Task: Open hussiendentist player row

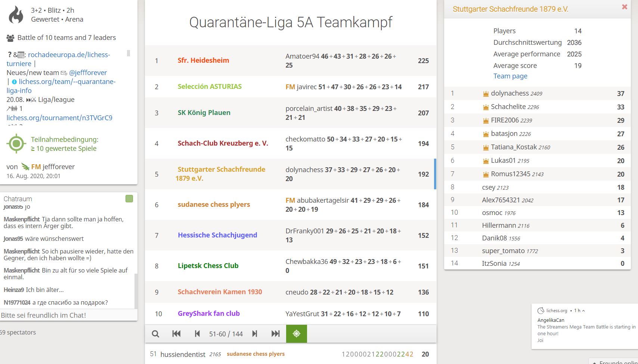Action: (291, 354)
